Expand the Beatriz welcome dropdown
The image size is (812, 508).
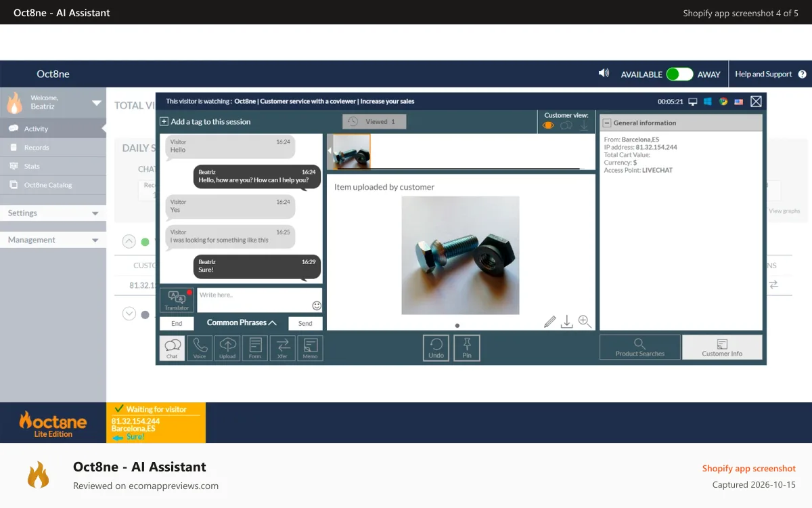pos(96,103)
